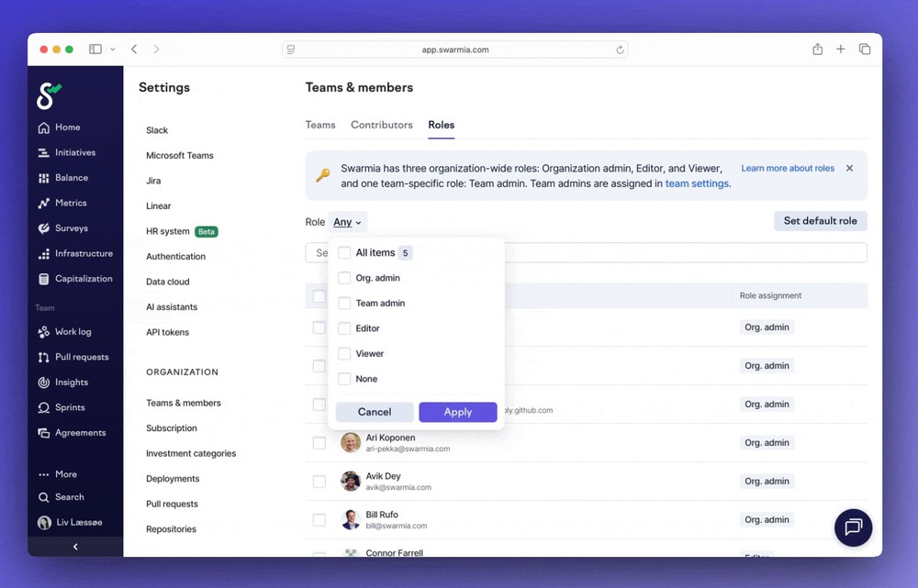Dismiss the roles info banner
The height and width of the screenshot is (588, 918).
849,169
